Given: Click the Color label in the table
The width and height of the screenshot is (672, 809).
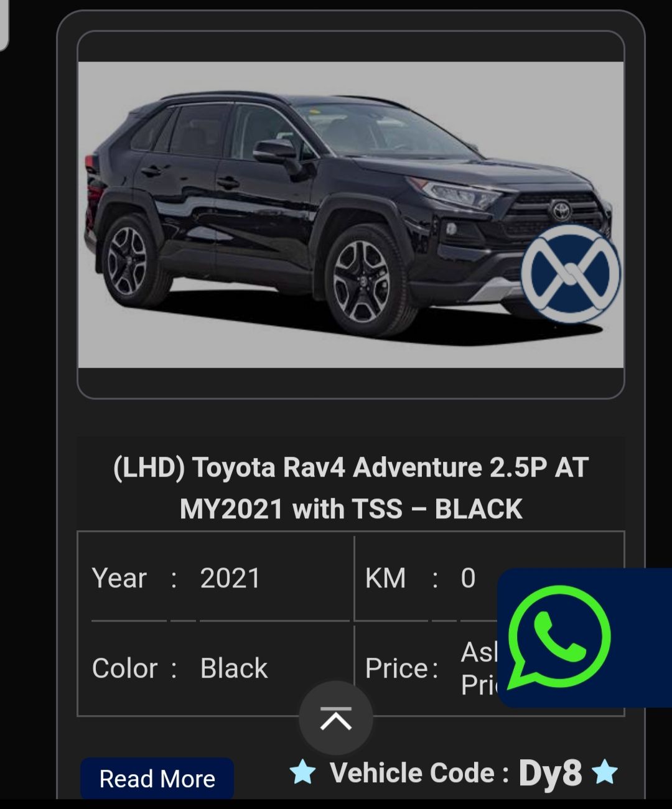Looking at the screenshot, I should coord(124,668).
